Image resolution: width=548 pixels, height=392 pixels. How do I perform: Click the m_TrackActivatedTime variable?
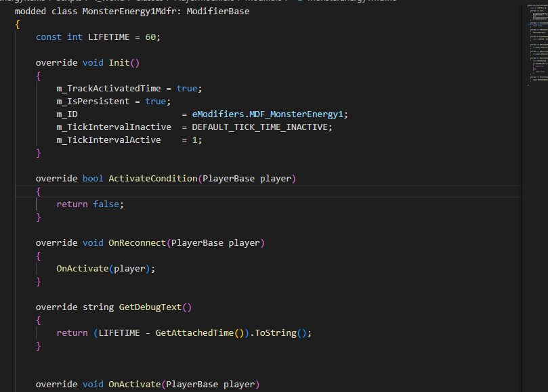pyautogui.click(x=108, y=89)
